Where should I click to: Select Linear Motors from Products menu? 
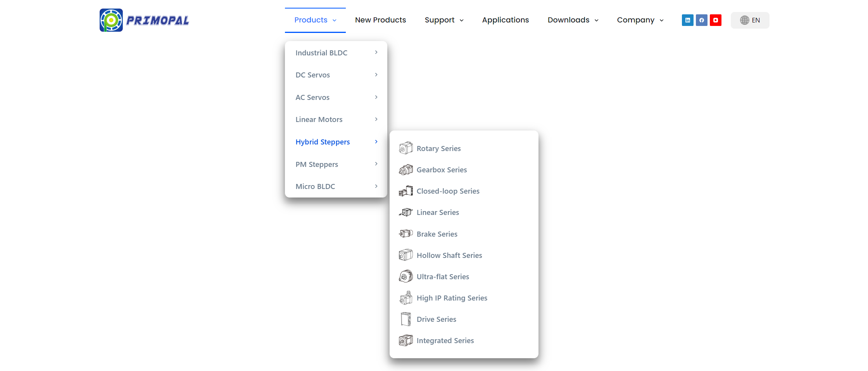point(319,120)
